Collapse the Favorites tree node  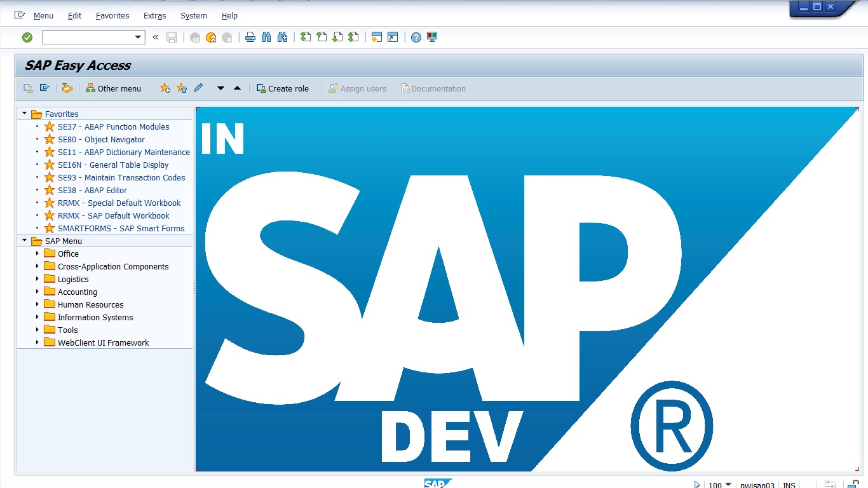[x=24, y=114]
